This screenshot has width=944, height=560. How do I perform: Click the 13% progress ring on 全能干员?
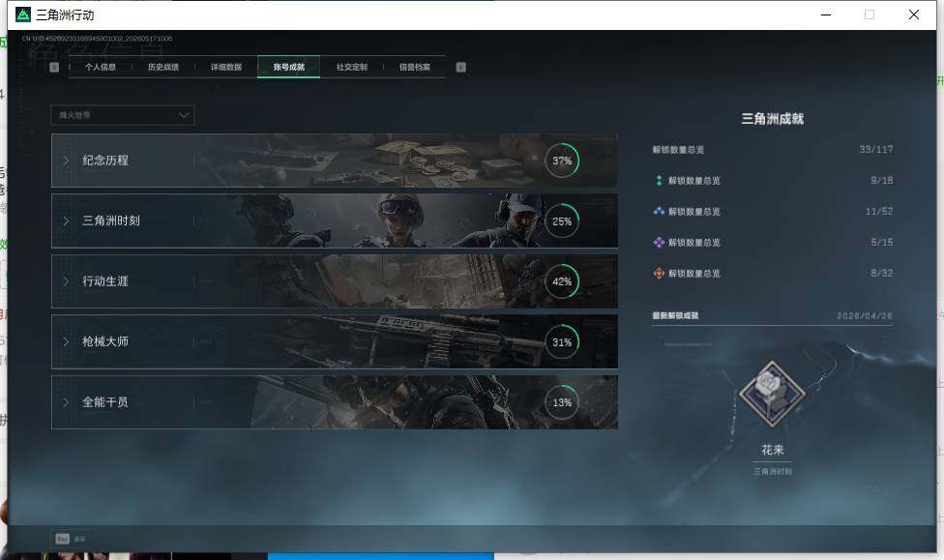562,402
